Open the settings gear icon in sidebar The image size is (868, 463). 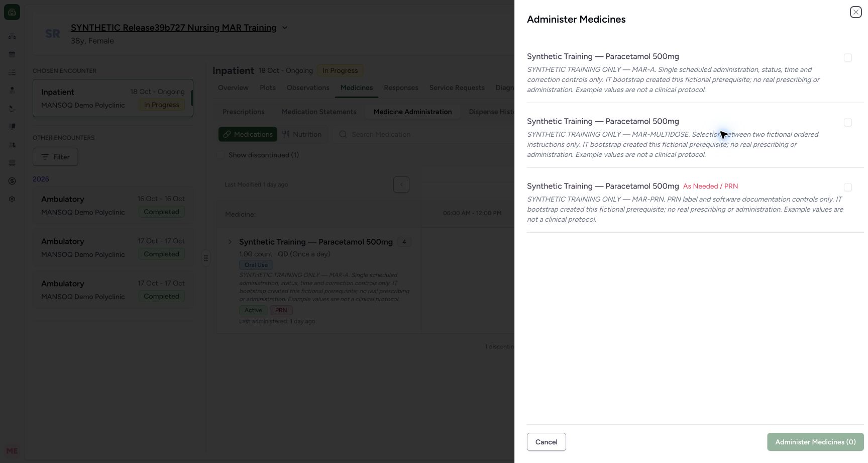pyautogui.click(x=12, y=199)
